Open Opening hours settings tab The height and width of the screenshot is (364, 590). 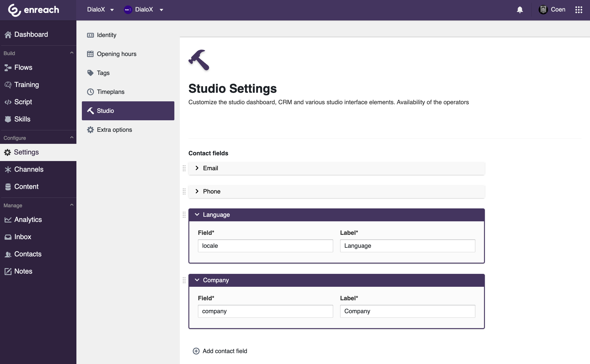tap(116, 54)
